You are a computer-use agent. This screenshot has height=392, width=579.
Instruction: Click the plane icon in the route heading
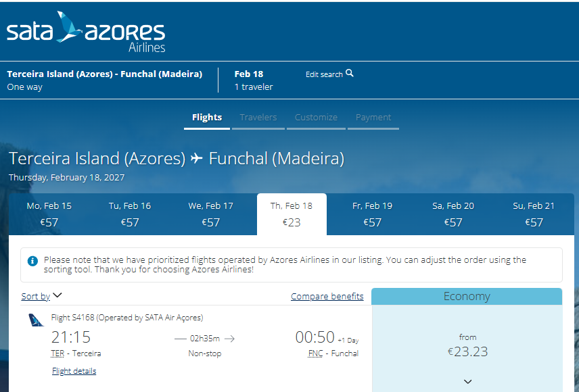pos(196,158)
